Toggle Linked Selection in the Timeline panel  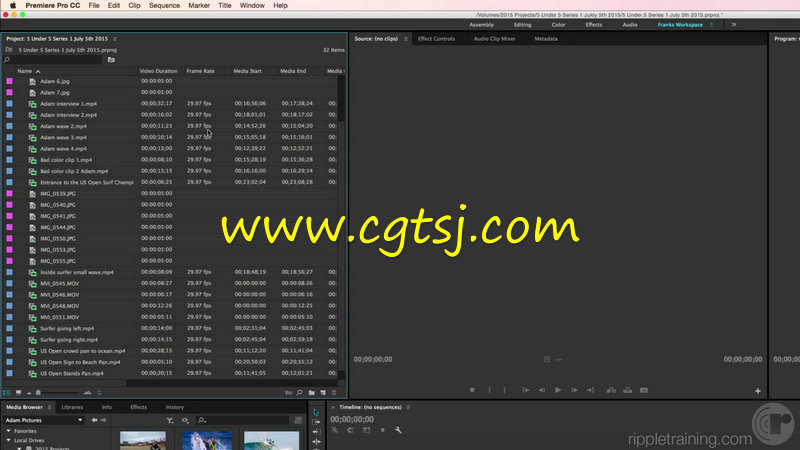pyautogui.click(x=366, y=430)
